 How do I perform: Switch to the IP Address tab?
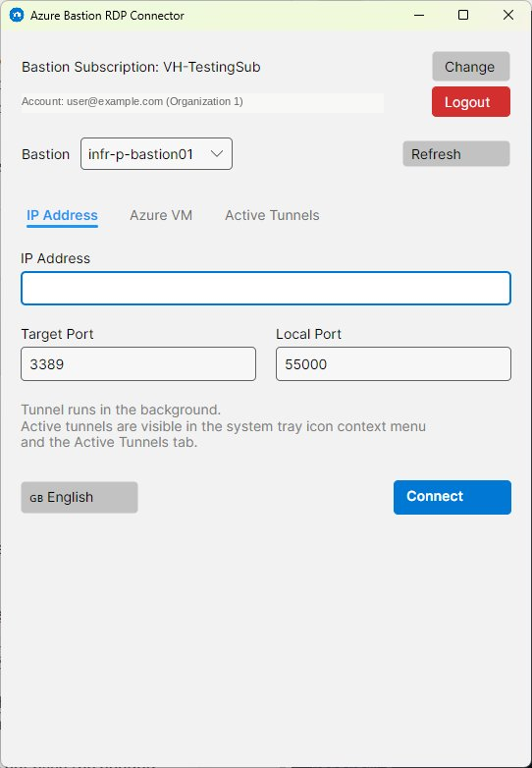click(62, 215)
